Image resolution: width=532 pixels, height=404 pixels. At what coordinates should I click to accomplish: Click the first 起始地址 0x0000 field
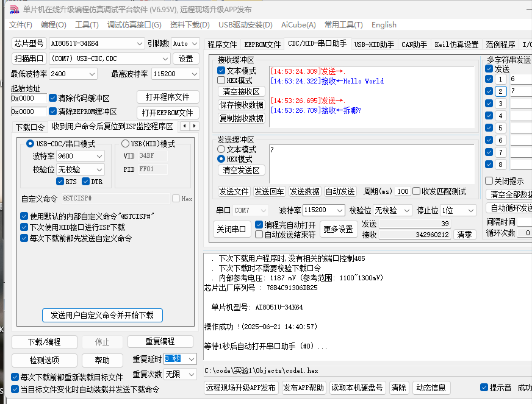[28, 98]
